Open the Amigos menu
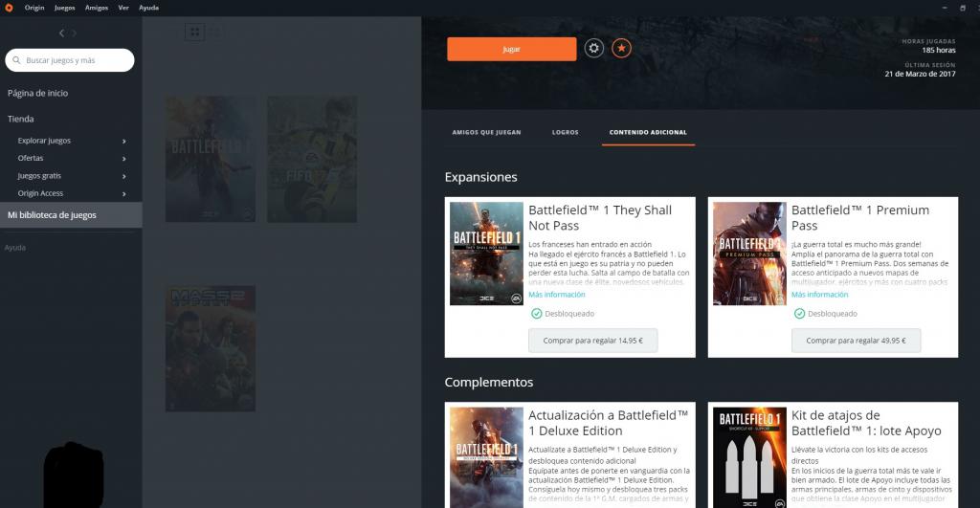 (x=97, y=8)
